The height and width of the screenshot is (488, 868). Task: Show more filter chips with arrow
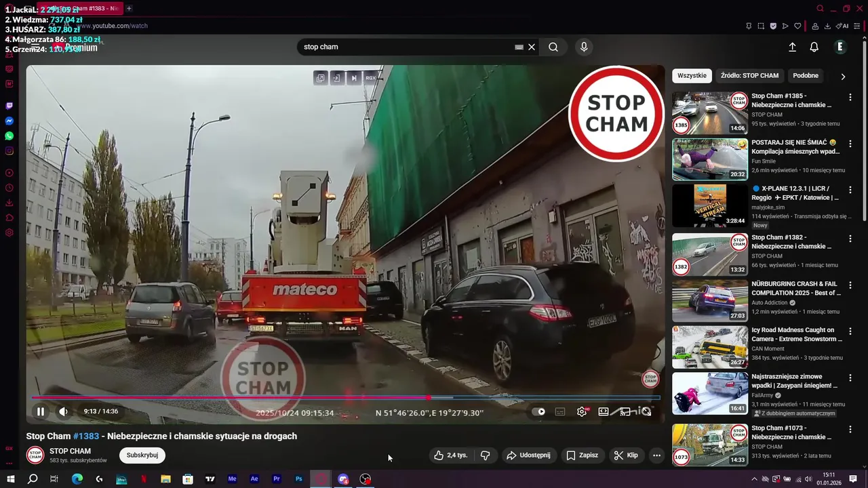point(843,77)
